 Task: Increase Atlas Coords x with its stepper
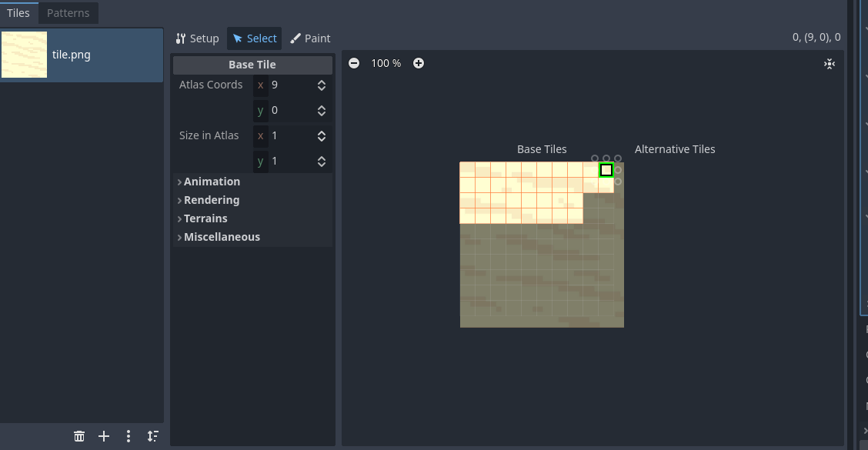[x=321, y=81]
